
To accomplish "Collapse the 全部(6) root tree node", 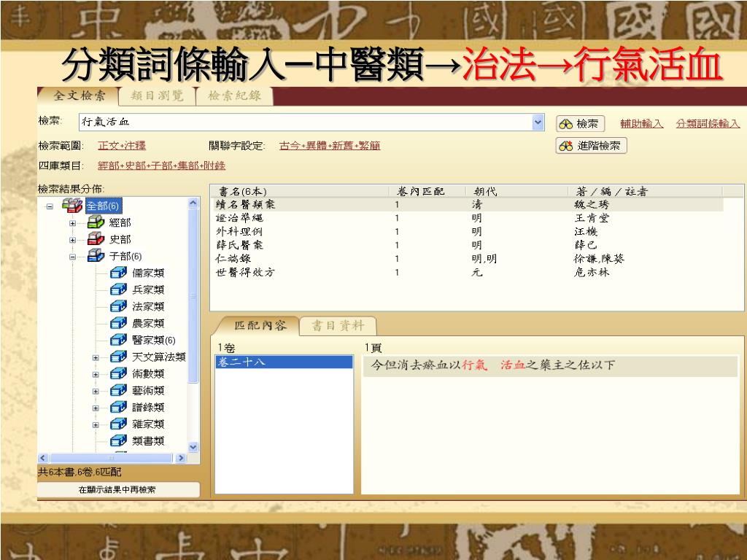I will click(x=50, y=206).
